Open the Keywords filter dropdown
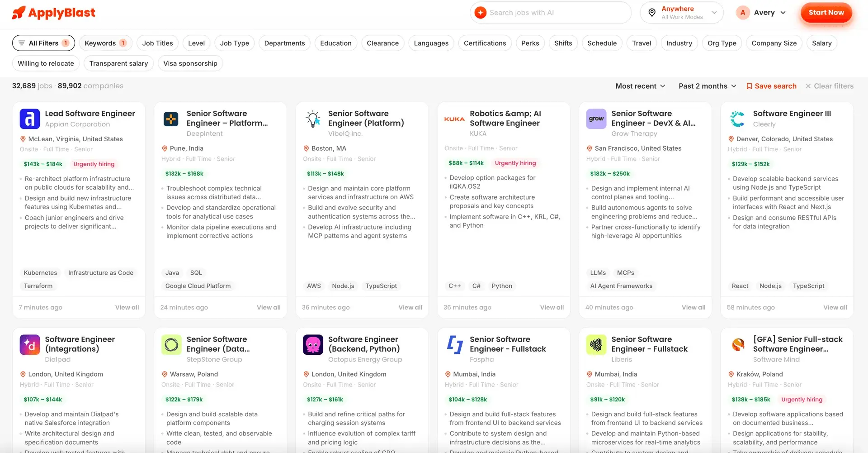 coord(106,43)
